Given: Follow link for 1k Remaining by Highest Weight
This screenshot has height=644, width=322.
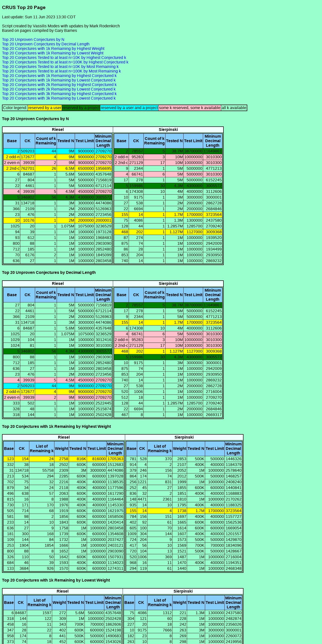Looking at the screenshot, I should [53, 49].
